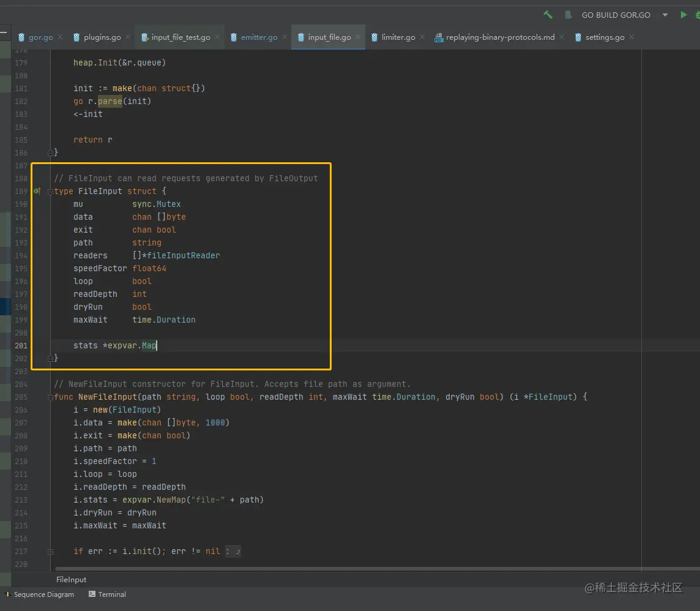Click the Go config icon before GO BUILD GOR.GO
The width and height of the screenshot is (700, 611).
click(568, 15)
